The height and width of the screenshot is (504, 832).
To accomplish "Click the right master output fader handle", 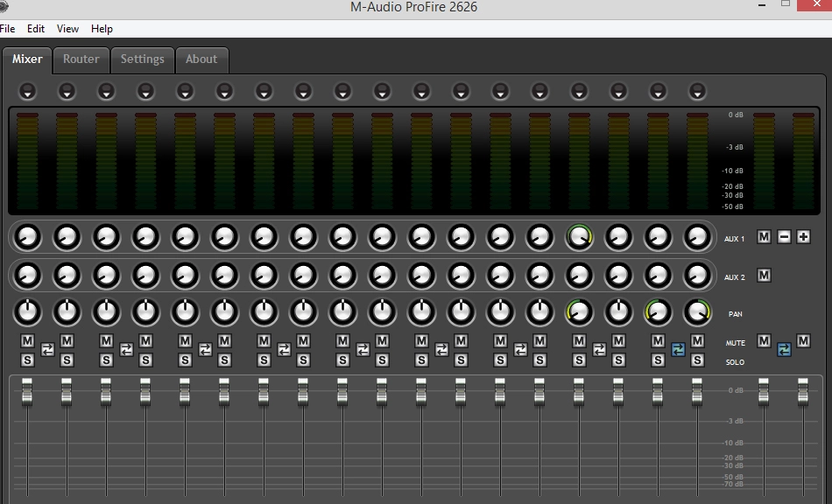I will 803,392.
